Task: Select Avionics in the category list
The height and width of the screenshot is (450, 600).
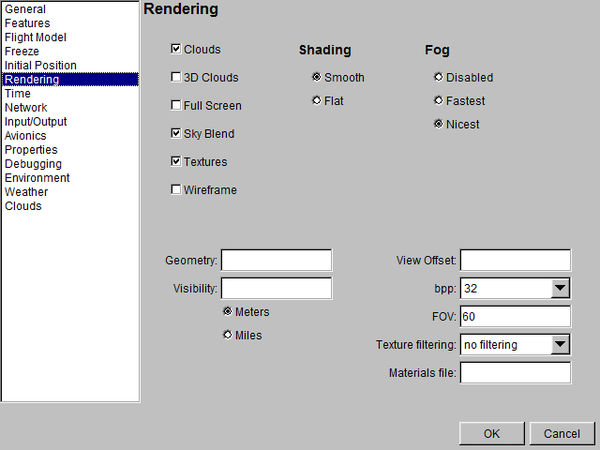Action: click(27, 136)
